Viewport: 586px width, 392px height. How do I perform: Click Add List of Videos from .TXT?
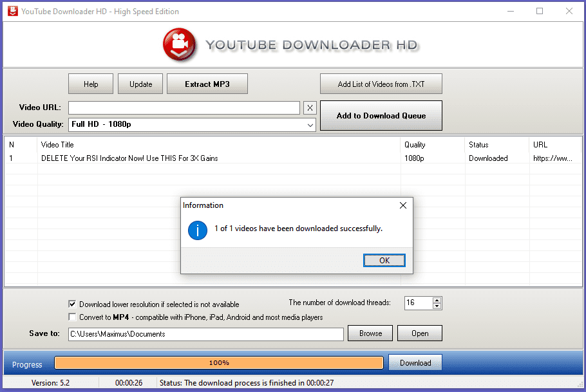pyautogui.click(x=381, y=84)
